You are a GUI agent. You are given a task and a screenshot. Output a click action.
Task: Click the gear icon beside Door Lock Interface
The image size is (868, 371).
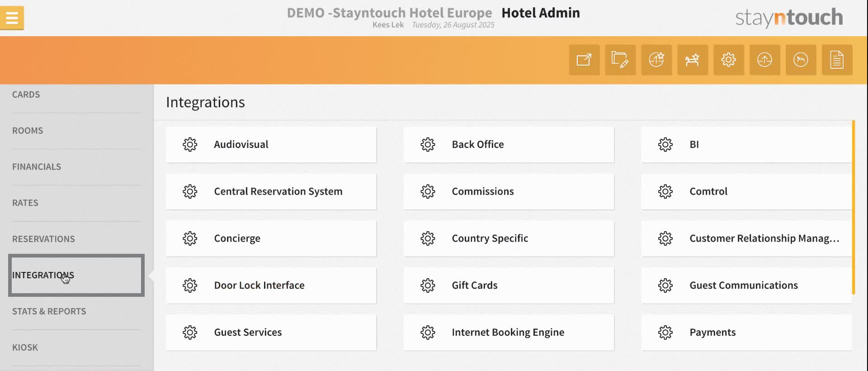pos(190,285)
